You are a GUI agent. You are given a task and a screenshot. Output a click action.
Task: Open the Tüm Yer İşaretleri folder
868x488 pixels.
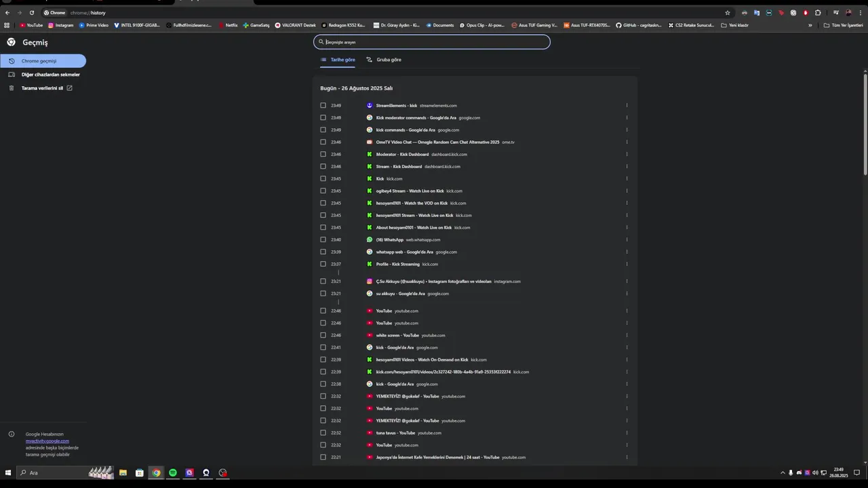pos(843,25)
